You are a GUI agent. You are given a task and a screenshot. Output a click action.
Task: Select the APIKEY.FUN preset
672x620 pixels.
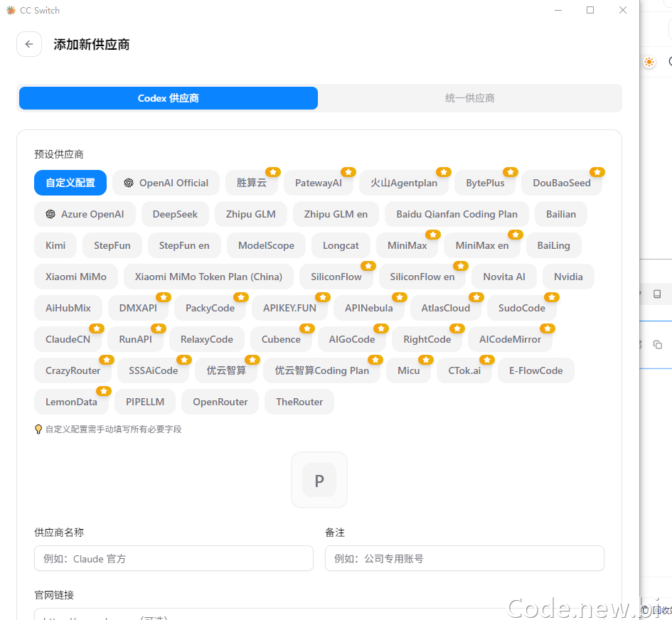click(289, 308)
